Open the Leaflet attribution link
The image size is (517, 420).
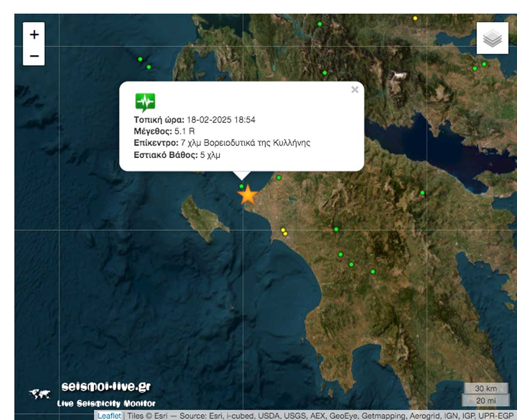coord(109,416)
